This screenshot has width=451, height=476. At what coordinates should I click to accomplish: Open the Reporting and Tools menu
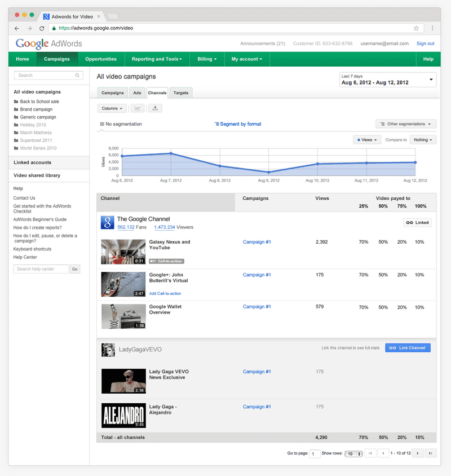[x=157, y=59]
